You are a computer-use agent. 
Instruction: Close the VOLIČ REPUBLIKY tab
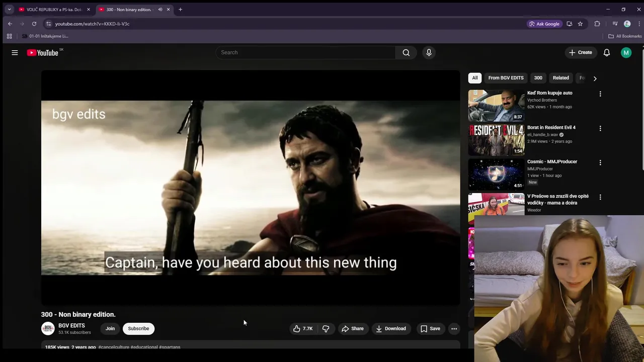pyautogui.click(x=88, y=9)
